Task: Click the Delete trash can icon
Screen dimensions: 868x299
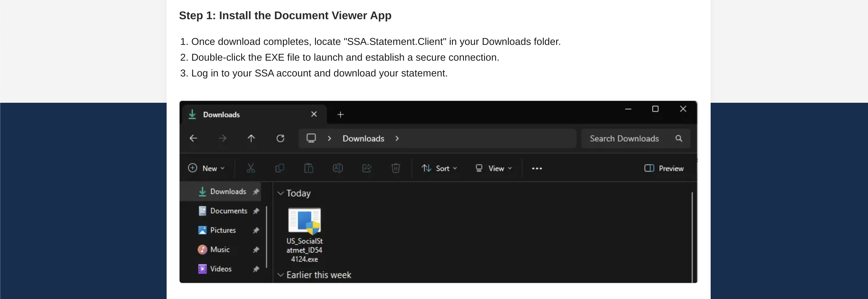Action: click(396, 168)
